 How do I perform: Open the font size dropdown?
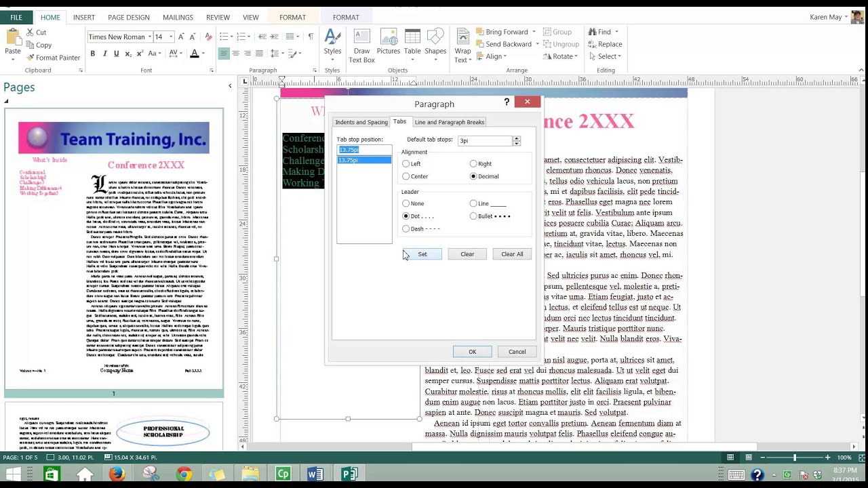171,37
